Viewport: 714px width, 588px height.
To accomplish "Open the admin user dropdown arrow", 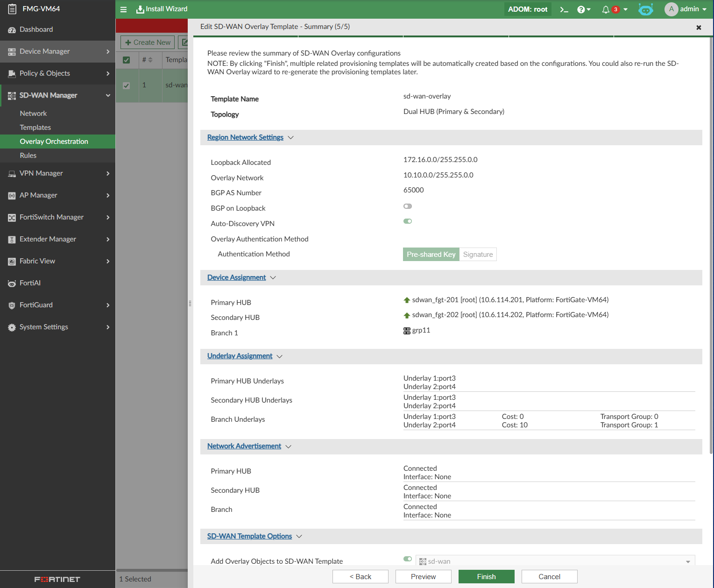I will click(704, 9).
